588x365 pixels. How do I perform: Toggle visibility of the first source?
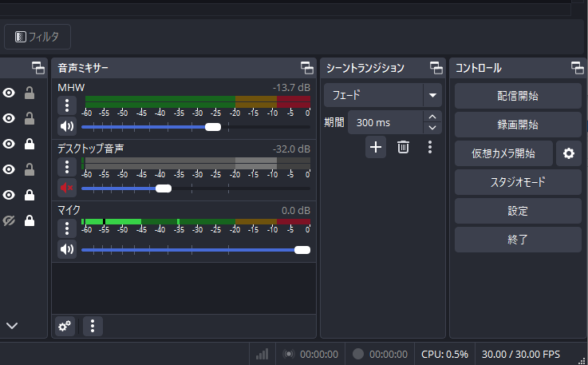point(9,93)
